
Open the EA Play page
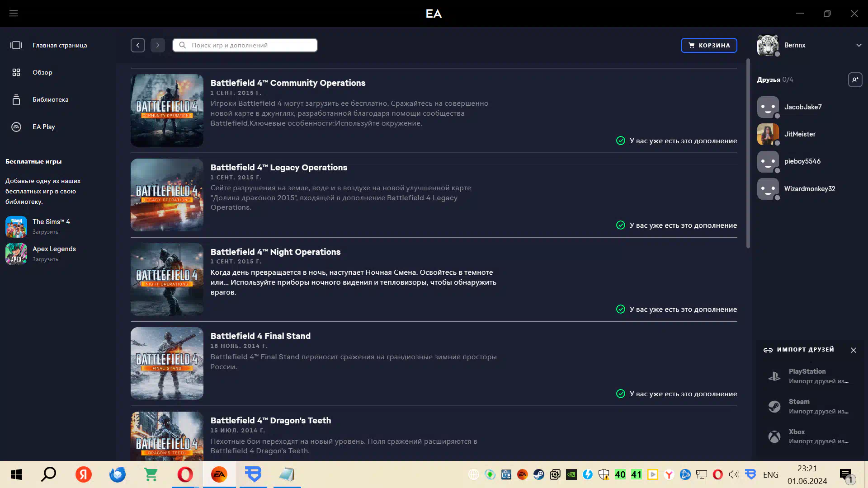tap(44, 127)
